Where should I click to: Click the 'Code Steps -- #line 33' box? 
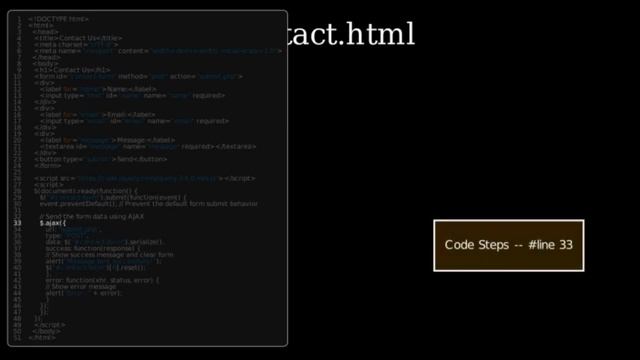click(x=509, y=245)
